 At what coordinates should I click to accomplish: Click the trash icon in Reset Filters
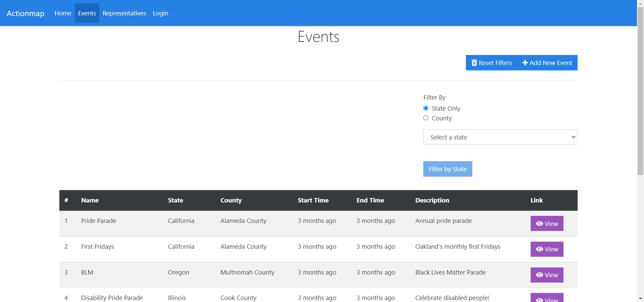474,63
